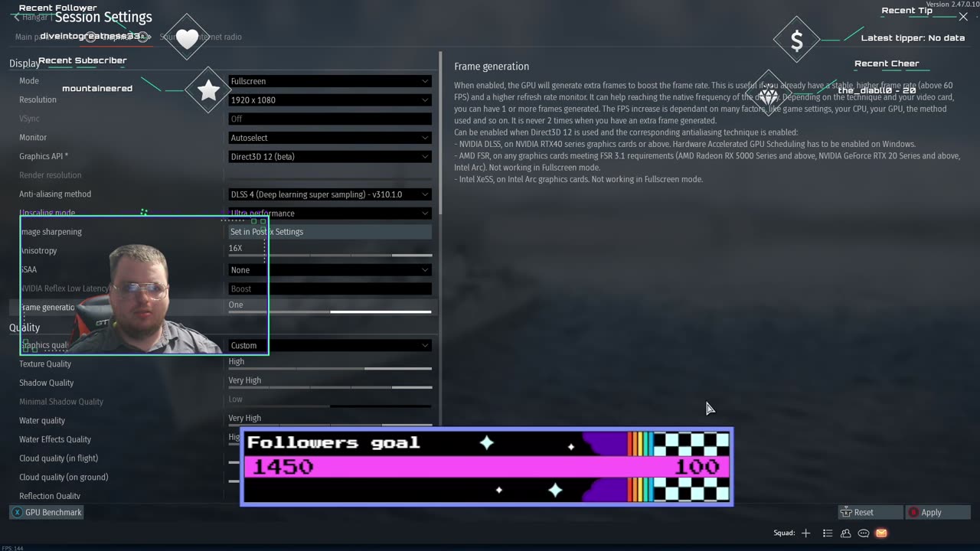
Task: Select the Shadow Quality label
Action: pyautogui.click(x=47, y=383)
